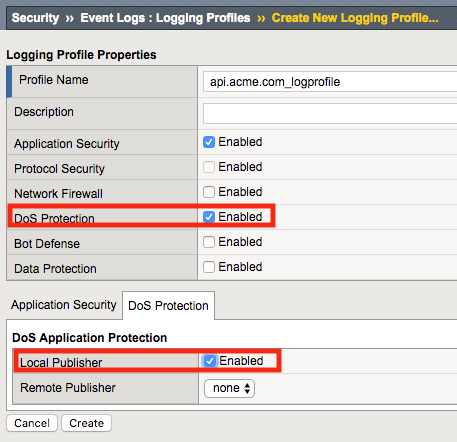Toggle the Local Publisher Enabled checkbox
The image size is (457, 442).
pyautogui.click(x=210, y=361)
